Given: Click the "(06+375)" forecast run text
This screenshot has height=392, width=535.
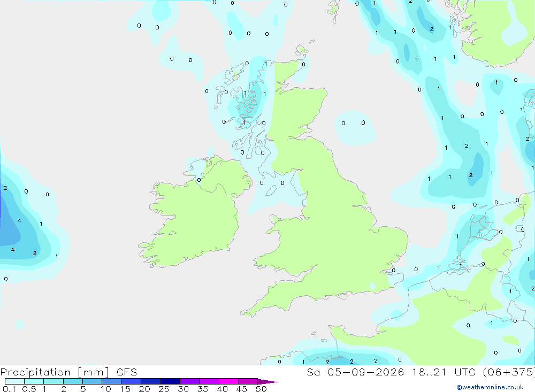Looking at the screenshot, I should coord(509,372).
